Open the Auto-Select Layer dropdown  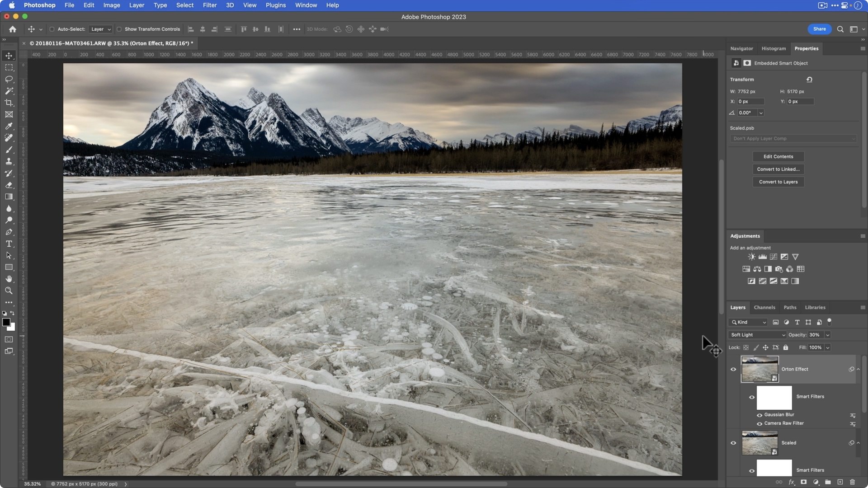[x=100, y=29]
